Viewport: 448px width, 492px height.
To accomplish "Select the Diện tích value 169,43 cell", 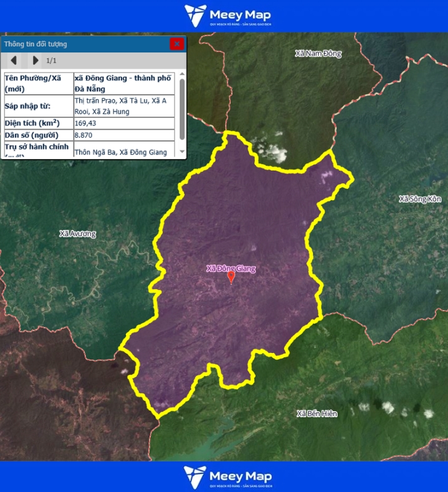I will coord(125,123).
